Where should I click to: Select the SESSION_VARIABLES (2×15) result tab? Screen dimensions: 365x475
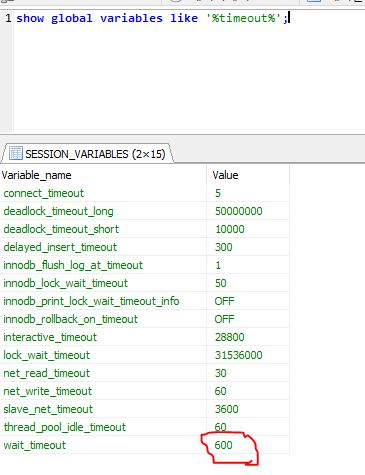[87, 154]
